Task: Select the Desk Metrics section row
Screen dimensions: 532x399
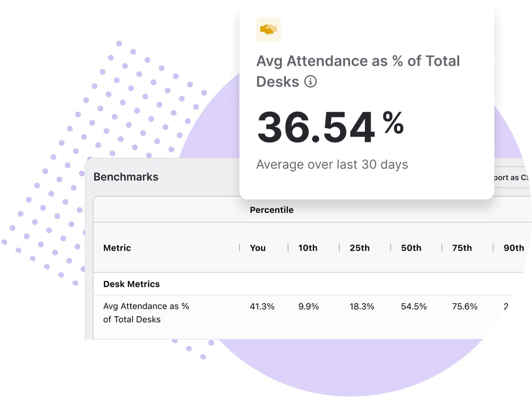Action: pos(131,284)
